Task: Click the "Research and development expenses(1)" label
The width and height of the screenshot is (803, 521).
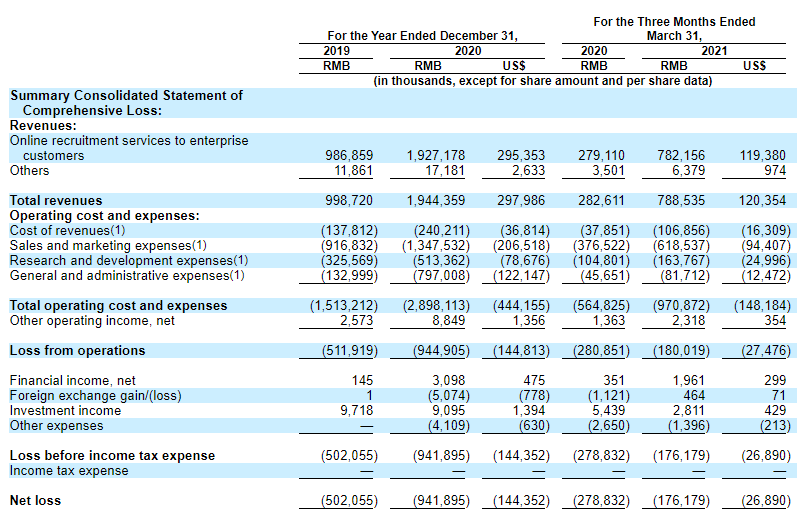Action: coord(127,261)
